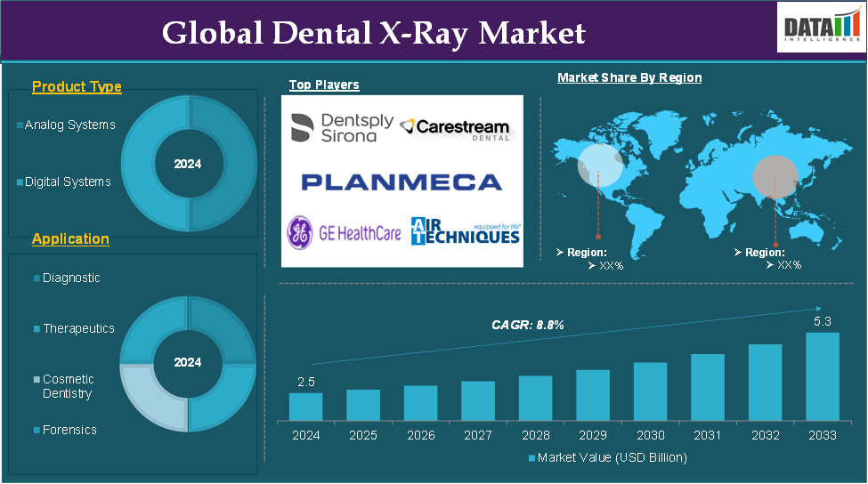
Task: Click the 2030 bar in chart
Action: [651, 391]
